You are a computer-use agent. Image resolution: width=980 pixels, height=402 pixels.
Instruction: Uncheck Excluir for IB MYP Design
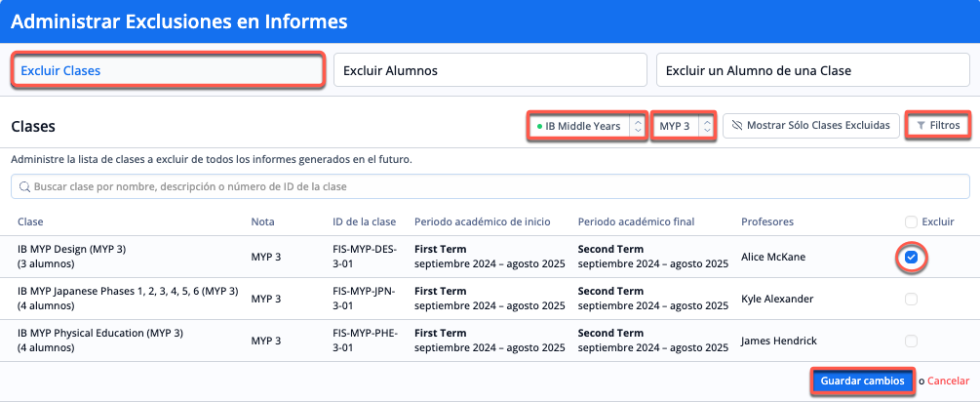pyautogui.click(x=910, y=258)
